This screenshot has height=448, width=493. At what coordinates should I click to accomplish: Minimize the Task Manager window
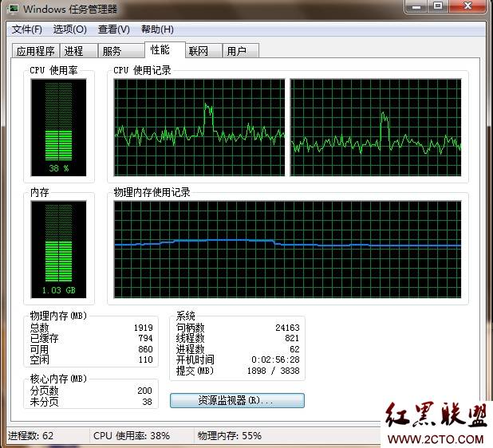pyautogui.click(x=416, y=6)
